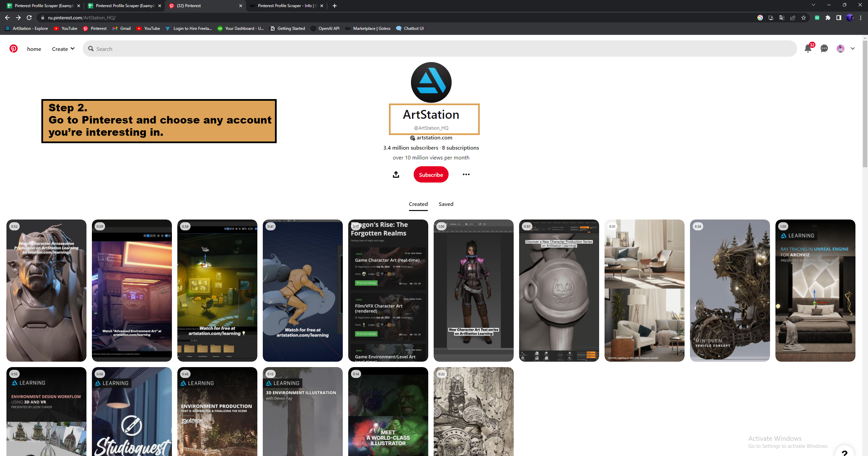Click the browser forward arrow

[x=18, y=18]
